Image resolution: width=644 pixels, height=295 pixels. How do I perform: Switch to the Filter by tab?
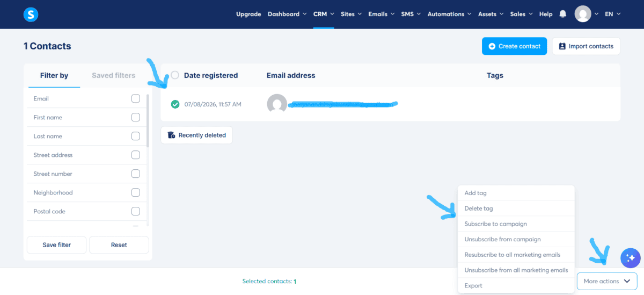[54, 75]
